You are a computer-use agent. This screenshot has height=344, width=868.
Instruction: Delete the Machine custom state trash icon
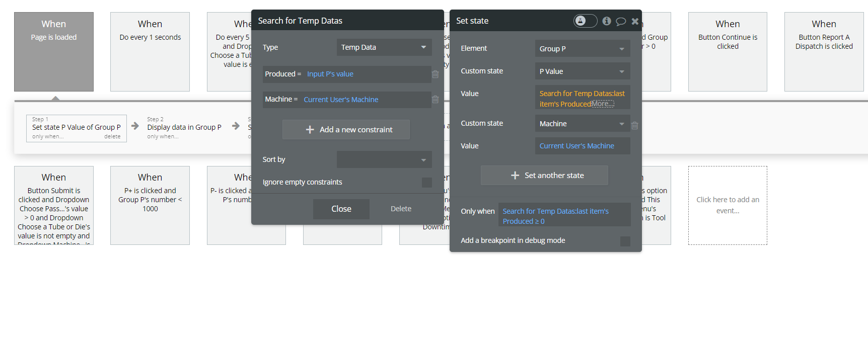[x=635, y=125]
